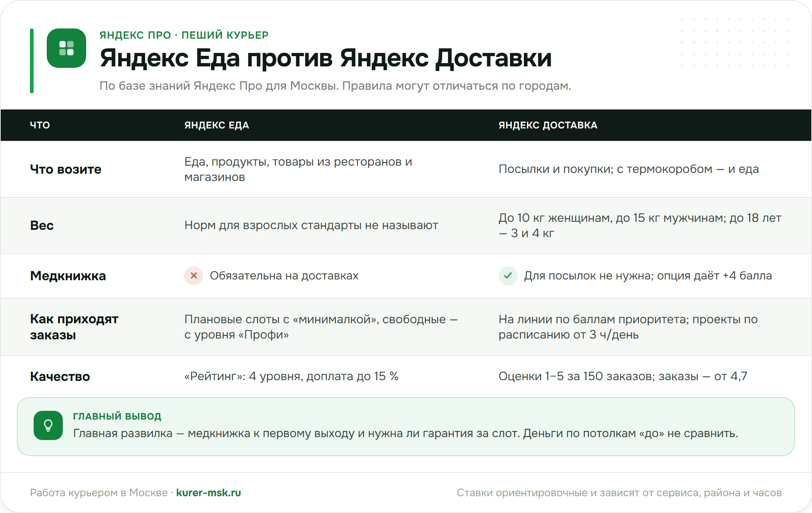Image resolution: width=812 pixels, height=513 pixels.
Task: Click cell Еда, продукты, товары из ресторанов
Action: (298, 169)
